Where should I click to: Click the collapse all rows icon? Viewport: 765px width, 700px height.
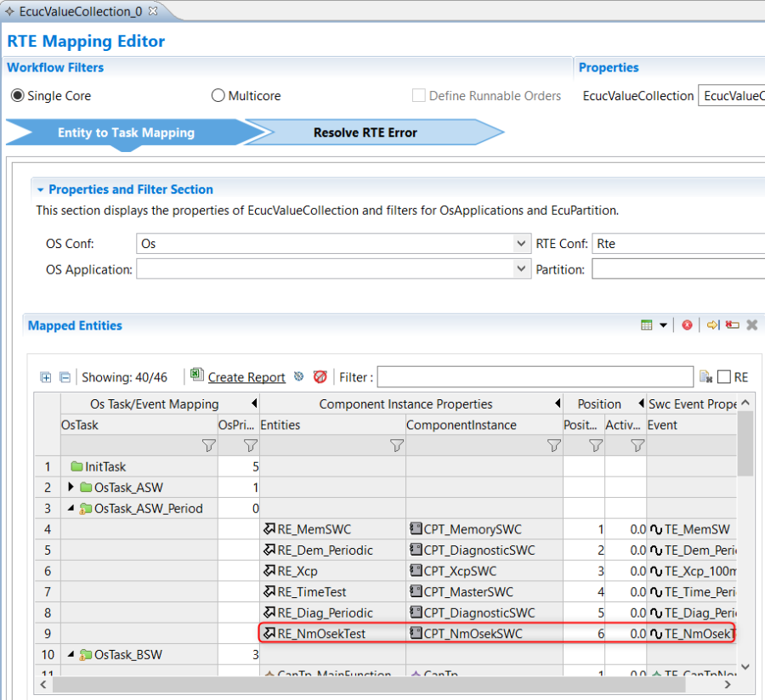click(x=65, y=377)
